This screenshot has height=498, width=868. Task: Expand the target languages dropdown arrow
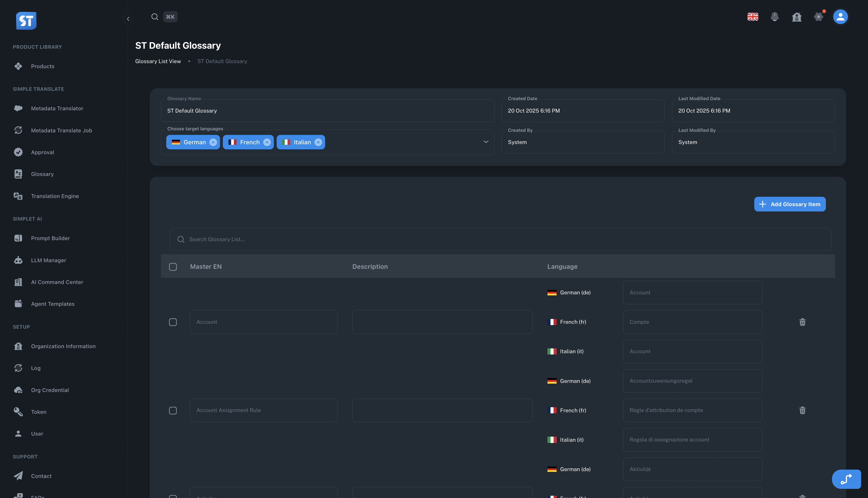pos(486,142)
